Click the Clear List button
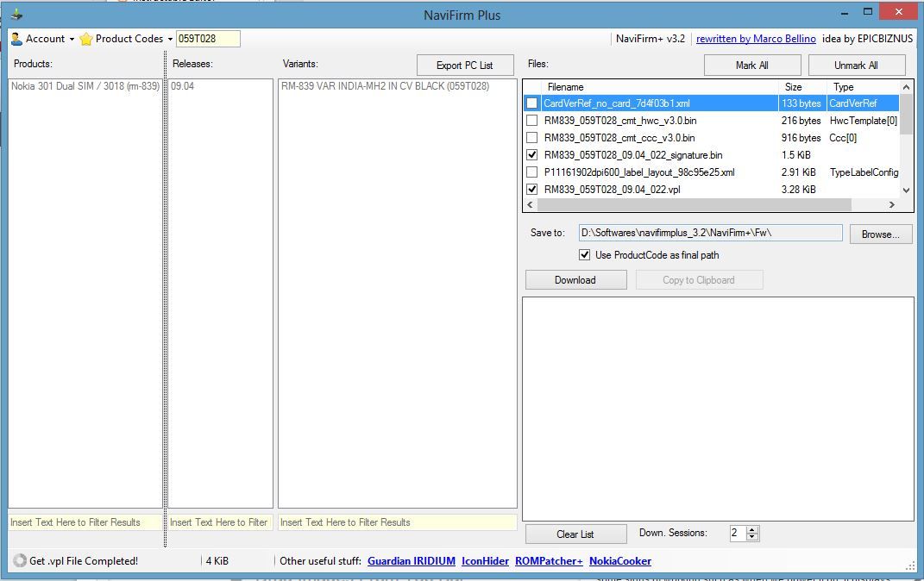This screenshot has height=581, width=924. pyautogui.click(x=575, y=534)
